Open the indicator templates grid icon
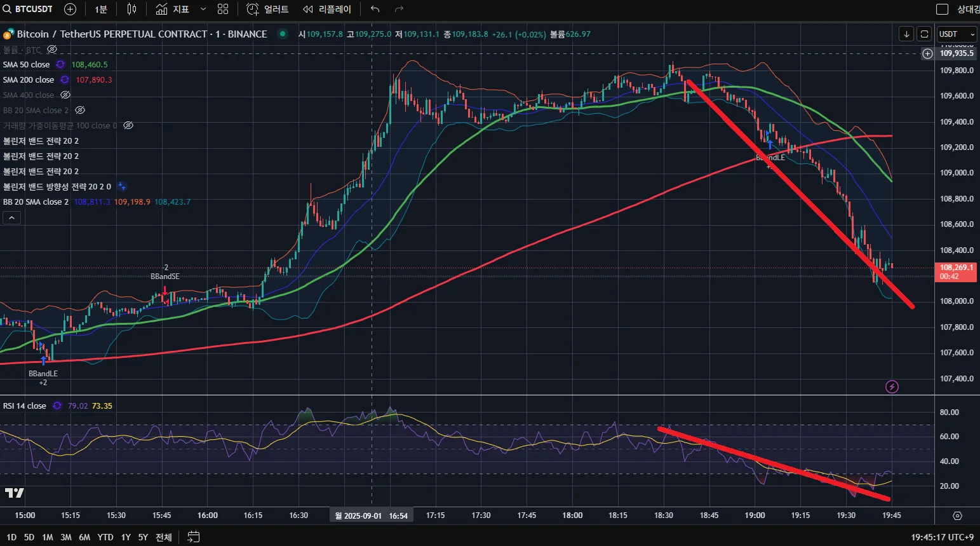The width and height of the screenshot is (980, 546). click(223, 9)
